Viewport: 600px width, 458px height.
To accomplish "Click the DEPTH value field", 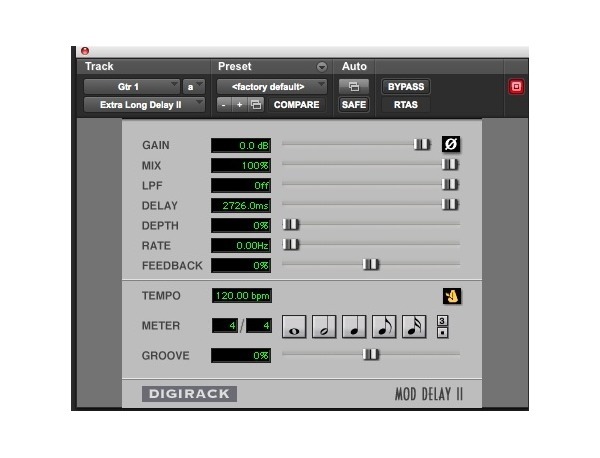I will coord(241,225).
